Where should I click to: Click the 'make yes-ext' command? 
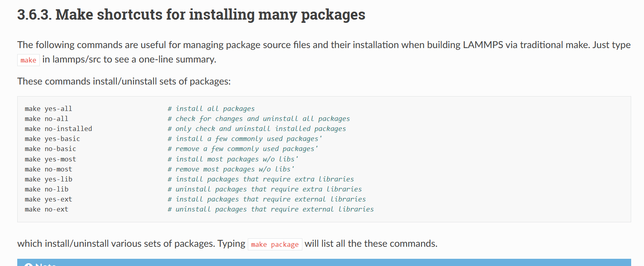click(x=49, y=199)
